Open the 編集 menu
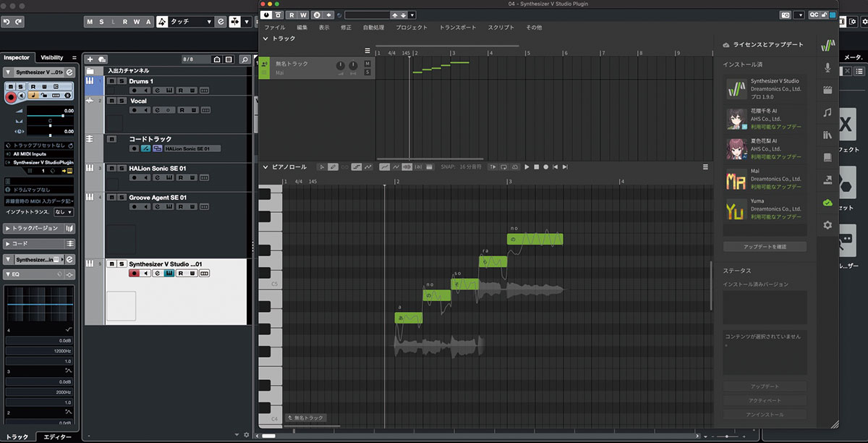 point(302,28)
